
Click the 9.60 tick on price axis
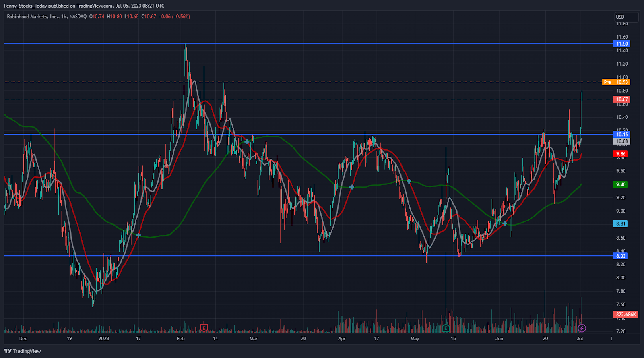click(x=621, y=171)
